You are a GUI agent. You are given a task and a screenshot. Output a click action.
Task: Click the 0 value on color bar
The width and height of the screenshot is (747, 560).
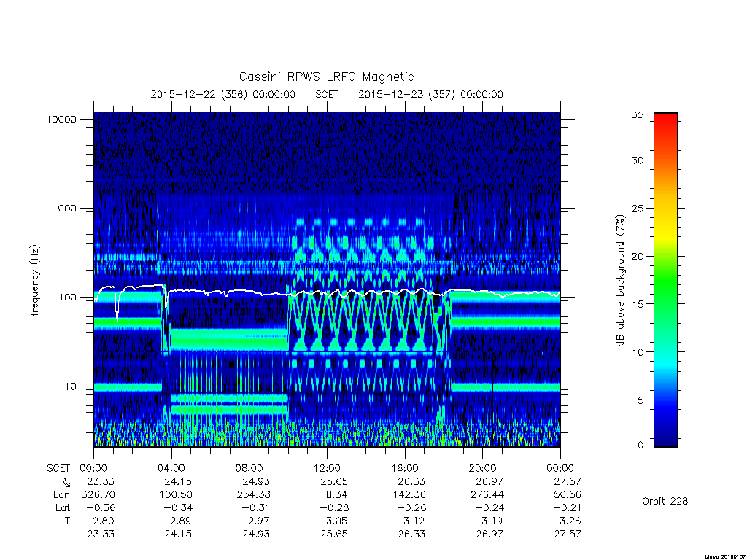[640, 446]
